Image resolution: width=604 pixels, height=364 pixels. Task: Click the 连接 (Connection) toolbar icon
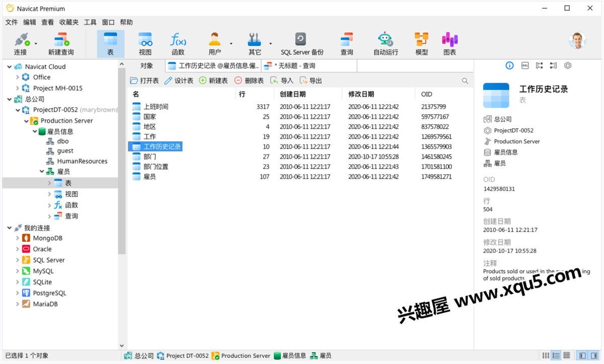click(21, 44)
